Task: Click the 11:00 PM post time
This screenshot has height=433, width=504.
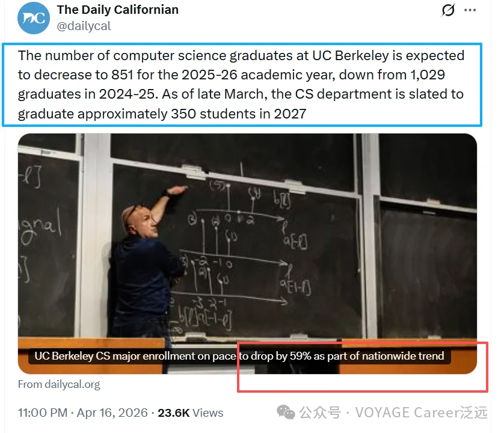Action: [x=42, y=413]
